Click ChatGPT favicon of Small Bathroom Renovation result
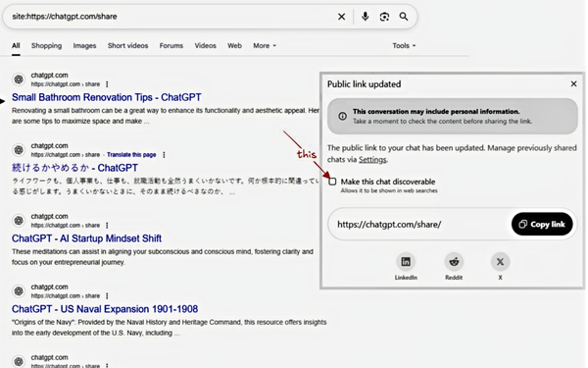This screenshot has height=368, width=588. pyautogui.click(x=19, y=79)
